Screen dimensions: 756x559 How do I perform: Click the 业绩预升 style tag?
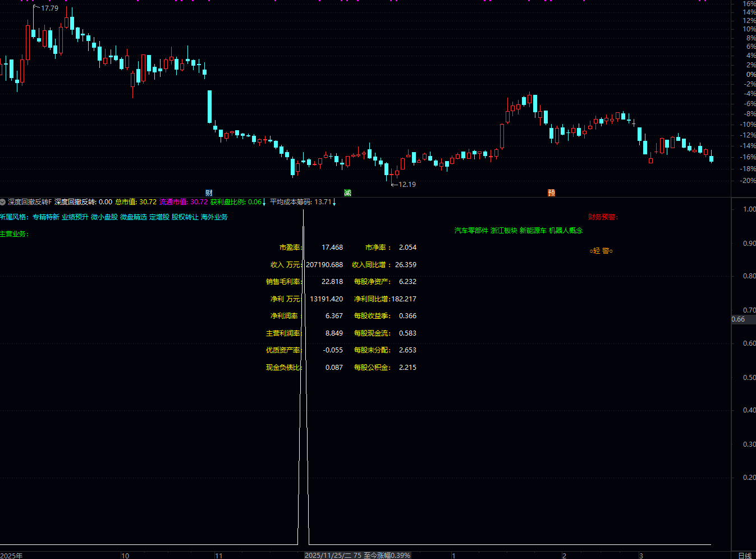(75, 217)
